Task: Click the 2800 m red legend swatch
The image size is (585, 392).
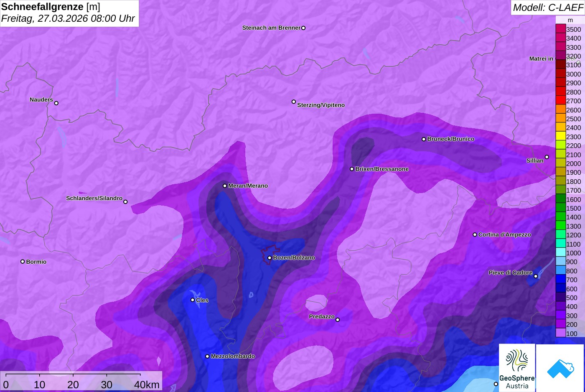Action: pyautogui.click(x=560, y=92)
